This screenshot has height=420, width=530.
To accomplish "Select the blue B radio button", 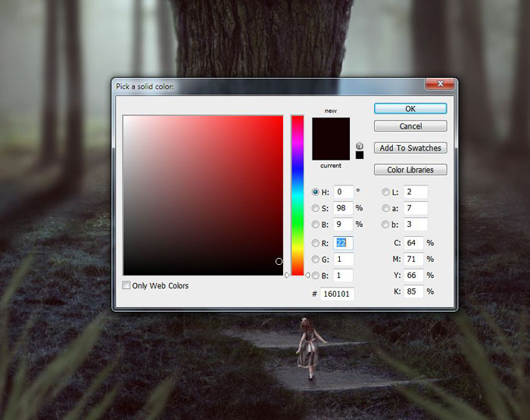I will pyautogui.click(x=316, y=275).
